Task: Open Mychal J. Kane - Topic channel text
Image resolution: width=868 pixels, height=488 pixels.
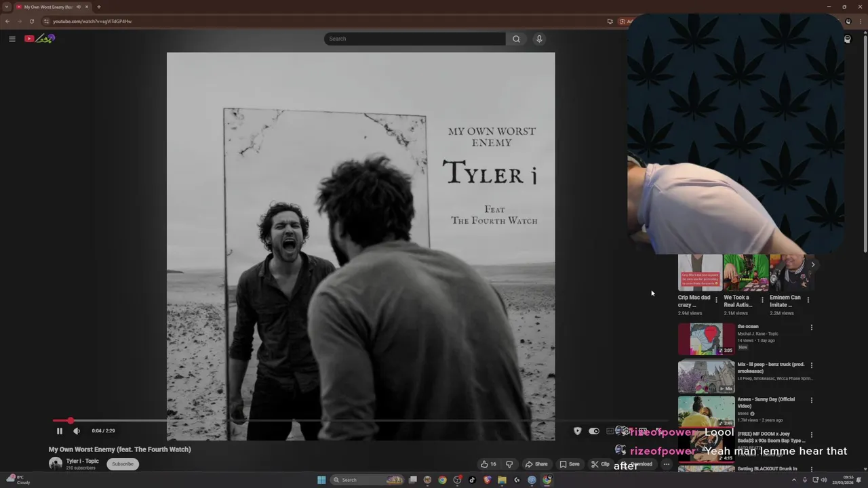Action: click(x=757, y=333)
